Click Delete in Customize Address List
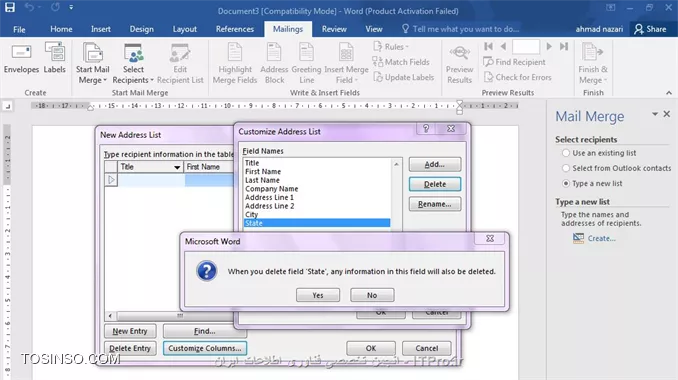The height and width of the screenshot is (380, 678). pos(435,184)
